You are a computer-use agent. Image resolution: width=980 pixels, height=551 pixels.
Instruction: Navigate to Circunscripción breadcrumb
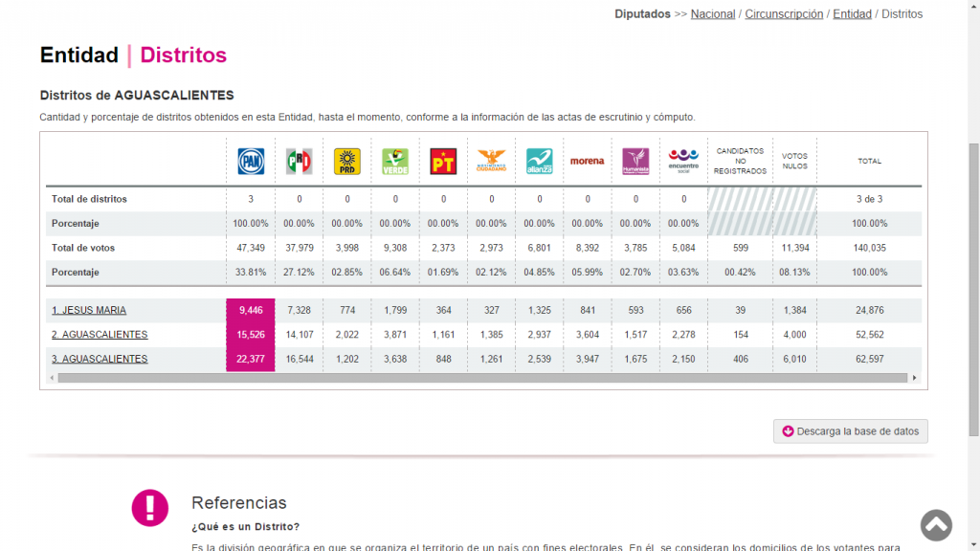click(x=784, y=14)
